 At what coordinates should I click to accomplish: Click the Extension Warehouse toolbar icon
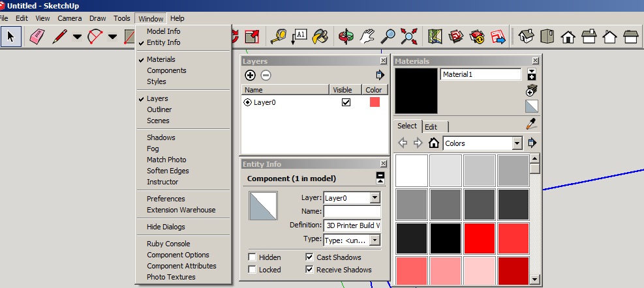(x=477, y=36)
